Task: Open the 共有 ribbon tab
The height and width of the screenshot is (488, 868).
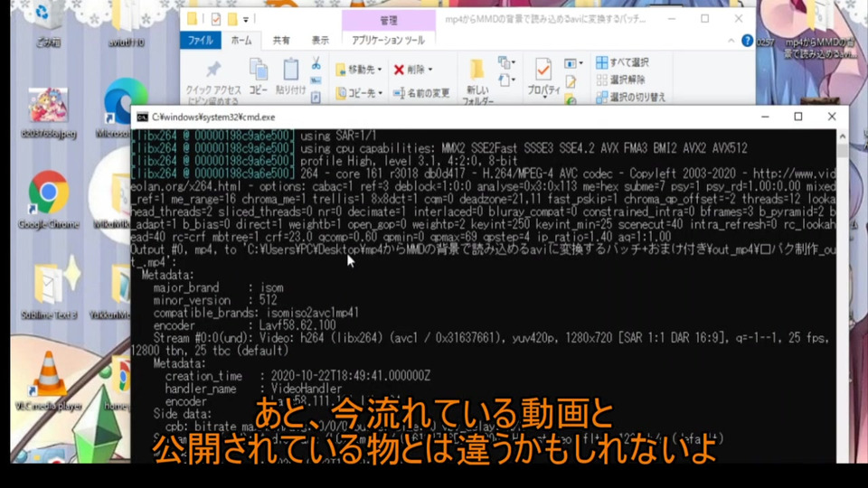Action: coord(281,41)
